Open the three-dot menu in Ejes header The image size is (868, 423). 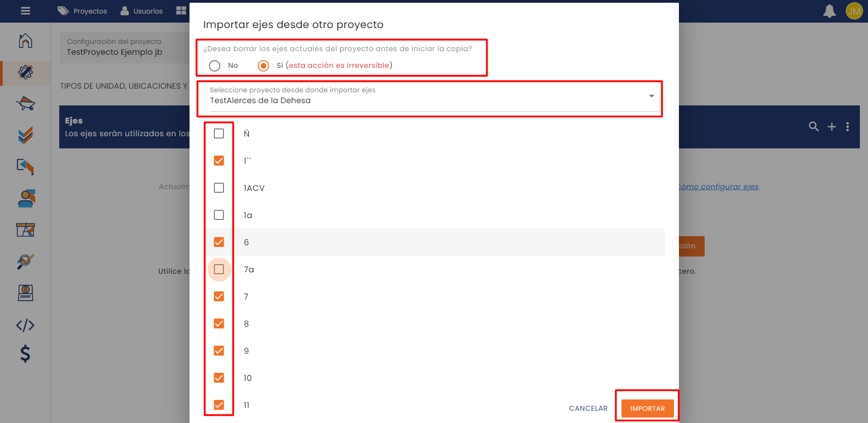848,127
